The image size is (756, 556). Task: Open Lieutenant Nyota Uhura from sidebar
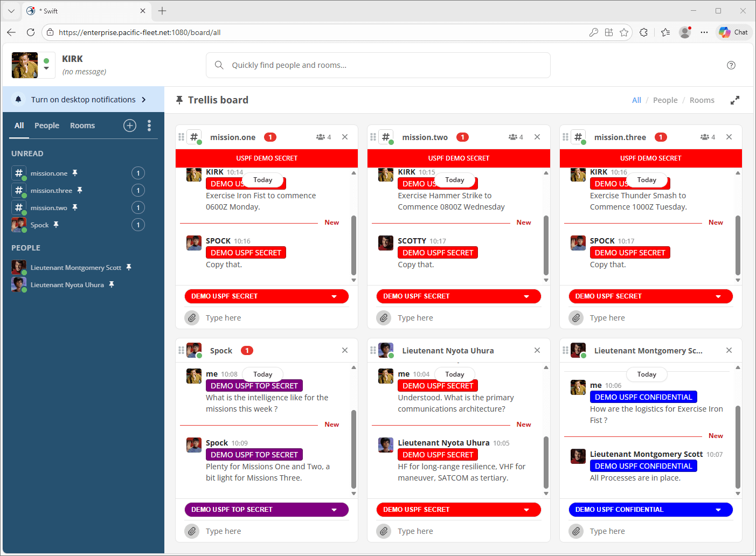[67, 285]
